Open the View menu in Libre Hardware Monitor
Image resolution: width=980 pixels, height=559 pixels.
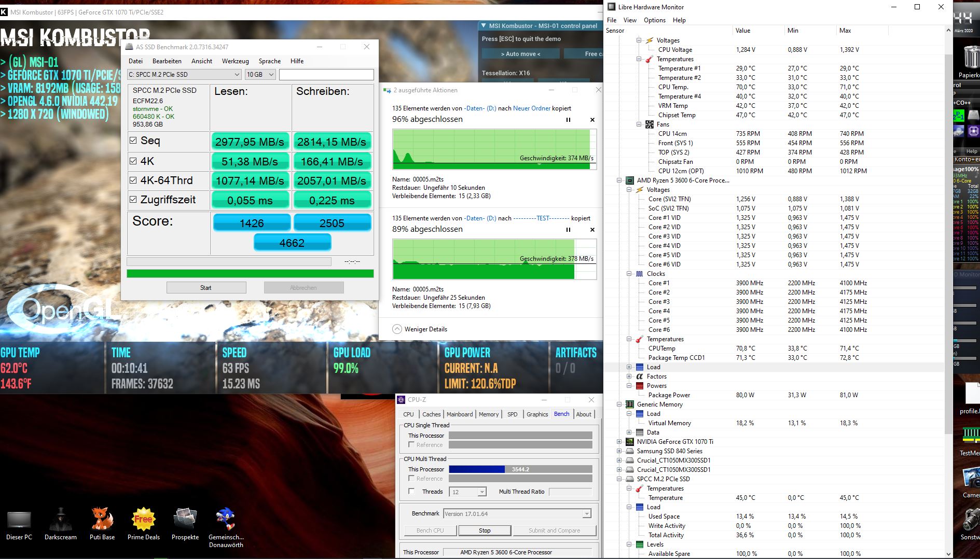(x=630, y=20)
